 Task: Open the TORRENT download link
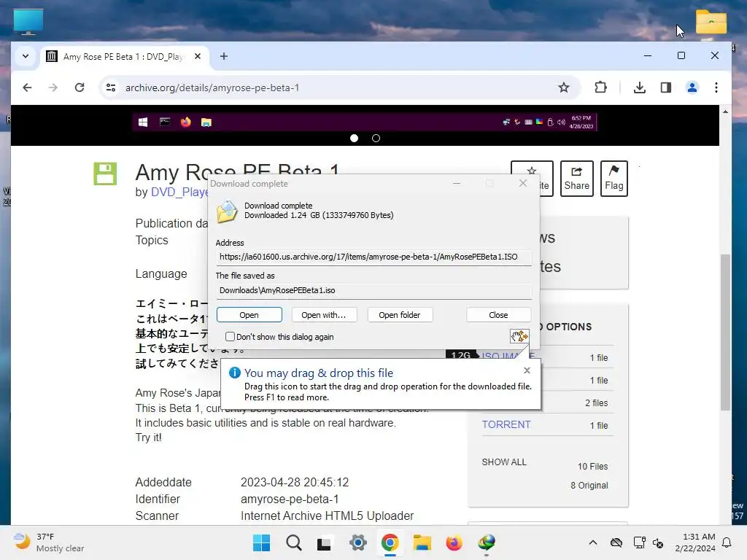point(506,425)
